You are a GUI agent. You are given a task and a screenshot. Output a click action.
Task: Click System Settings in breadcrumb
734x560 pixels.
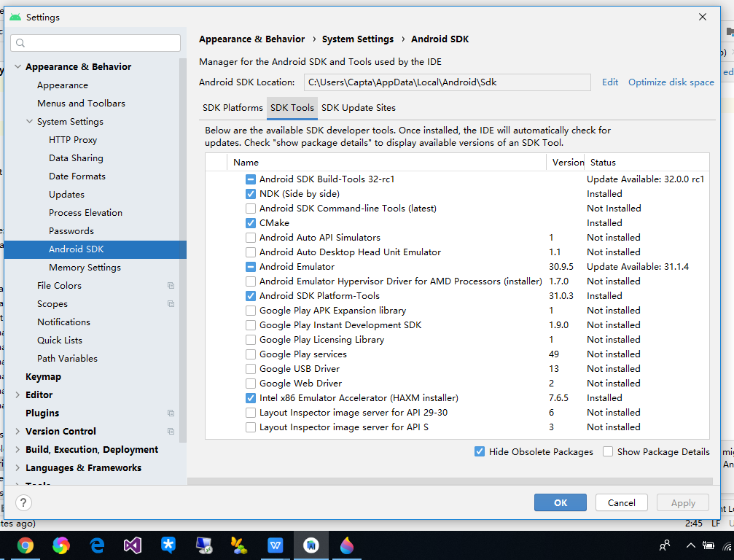(x=358, y=39)
